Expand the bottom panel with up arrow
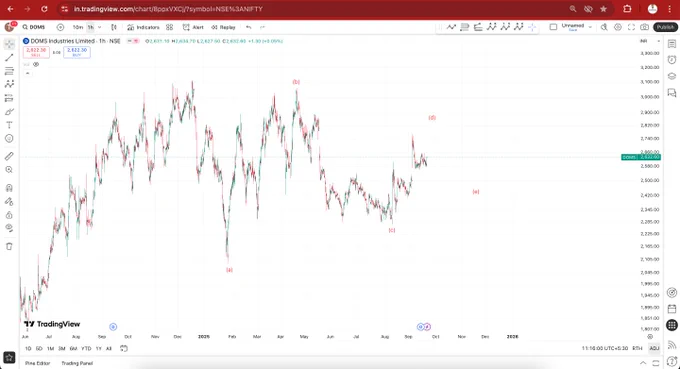Image resolution: width=680 pixels, height=369 pixels. 643,363
